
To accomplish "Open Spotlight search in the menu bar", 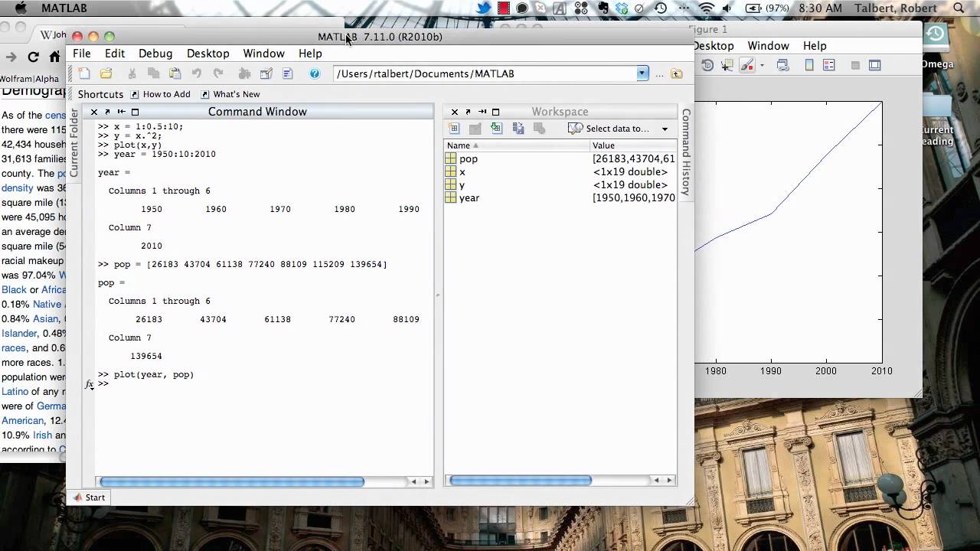I will click(960, 8).
